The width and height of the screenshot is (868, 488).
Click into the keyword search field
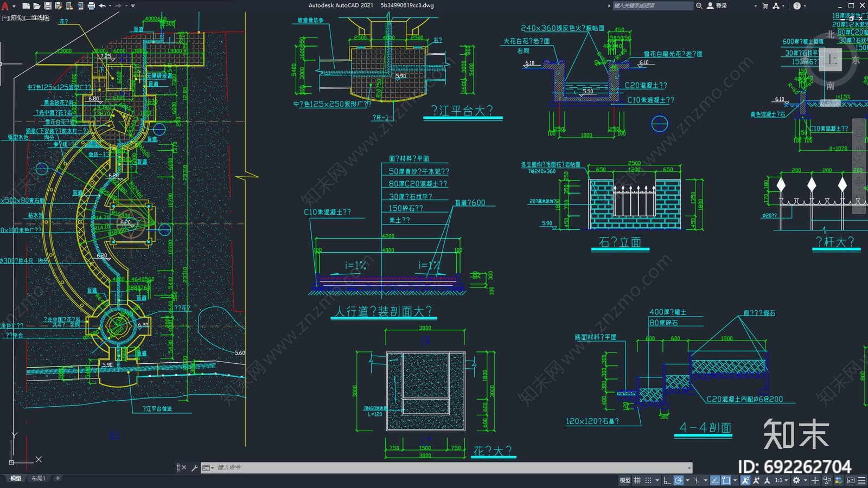point(653,5)
